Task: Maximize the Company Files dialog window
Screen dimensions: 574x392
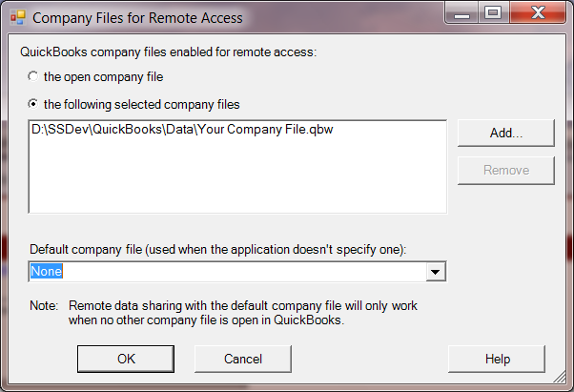Action: [492, 13]
